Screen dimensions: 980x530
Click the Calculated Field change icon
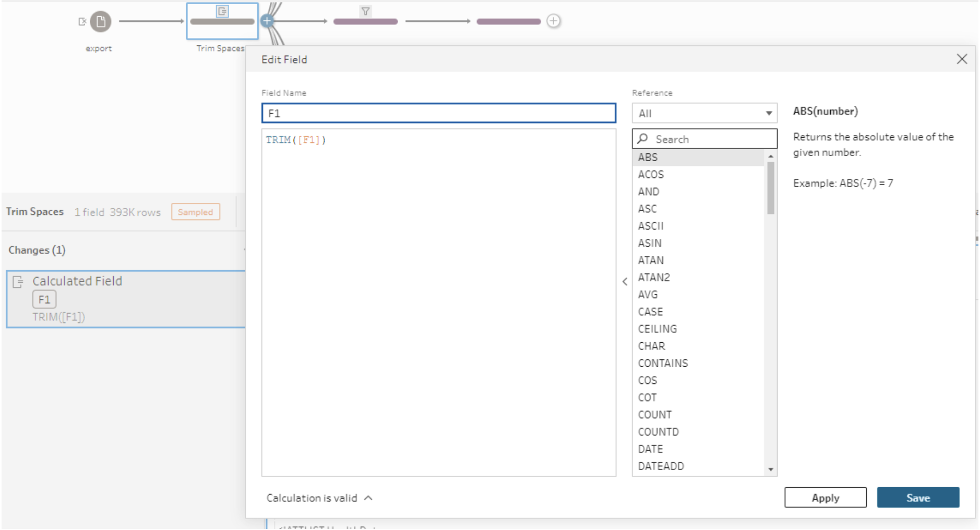pyautogui.click(x=18, y=282)
